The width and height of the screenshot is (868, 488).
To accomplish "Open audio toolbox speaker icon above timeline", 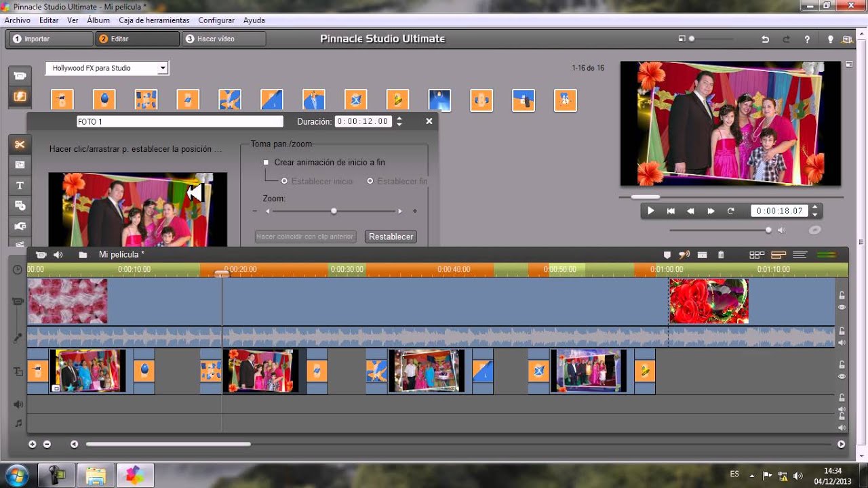I will [x=58, y=255].
